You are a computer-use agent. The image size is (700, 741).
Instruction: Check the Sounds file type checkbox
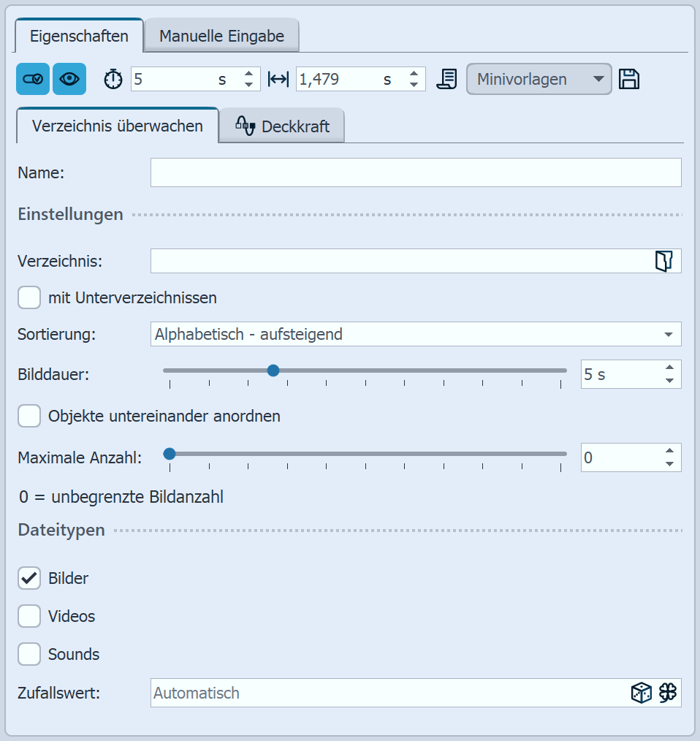(29, 654)
